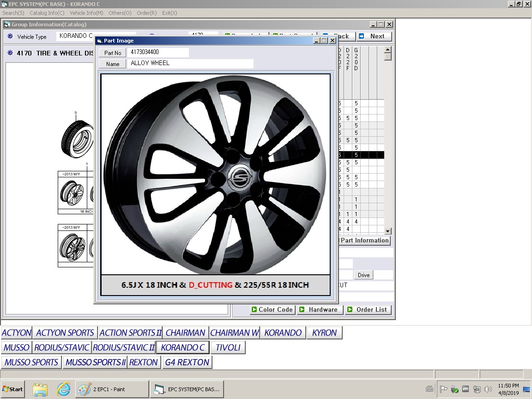Select the ACTYON vehicle button
This screenshot has width=532, height=399.
coord(17,332)
